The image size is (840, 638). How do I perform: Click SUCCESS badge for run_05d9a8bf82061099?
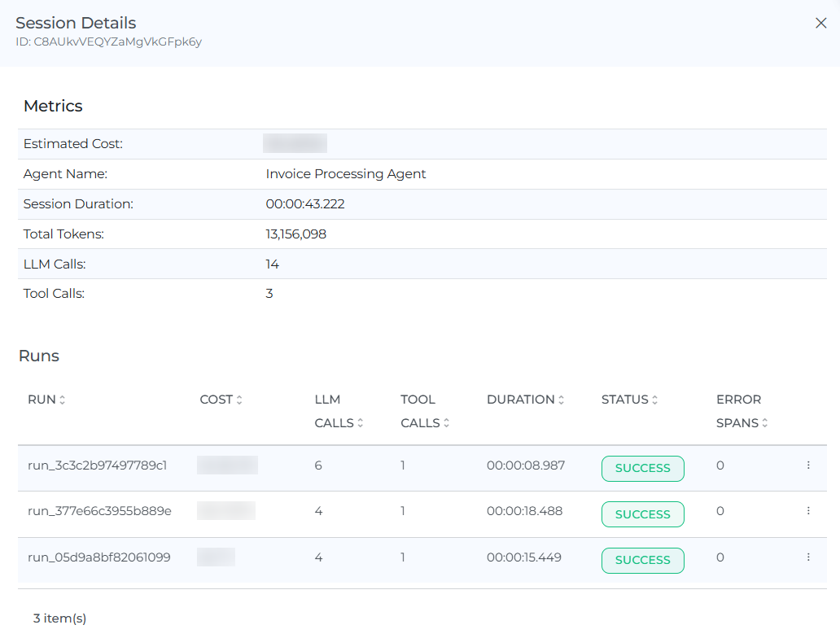pos(643,561)
